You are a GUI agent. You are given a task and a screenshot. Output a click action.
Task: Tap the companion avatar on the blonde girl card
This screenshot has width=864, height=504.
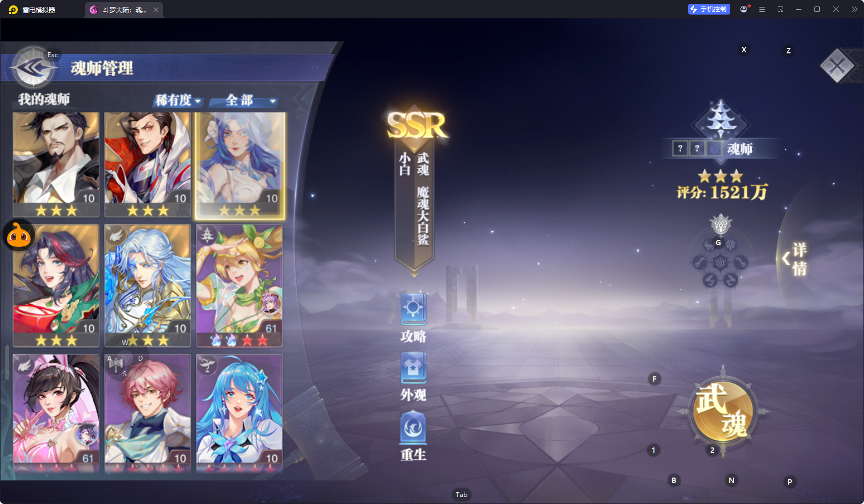coord(271,303)
